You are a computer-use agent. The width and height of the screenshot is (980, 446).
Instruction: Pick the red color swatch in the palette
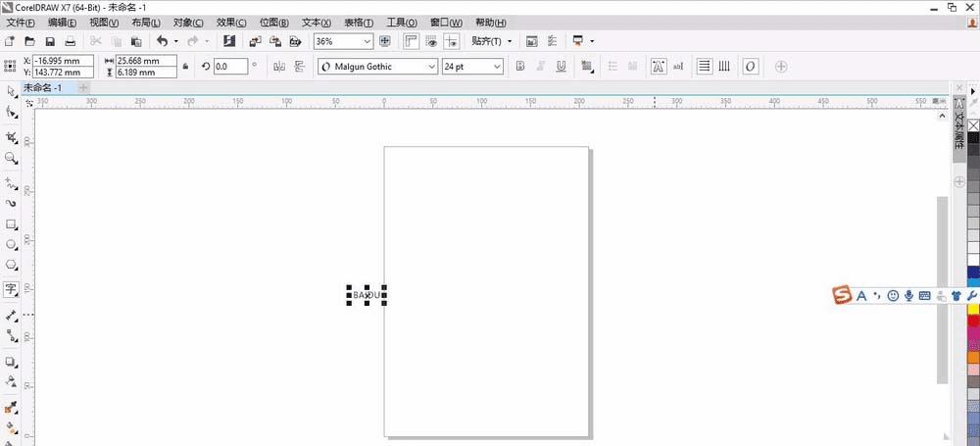973,321
